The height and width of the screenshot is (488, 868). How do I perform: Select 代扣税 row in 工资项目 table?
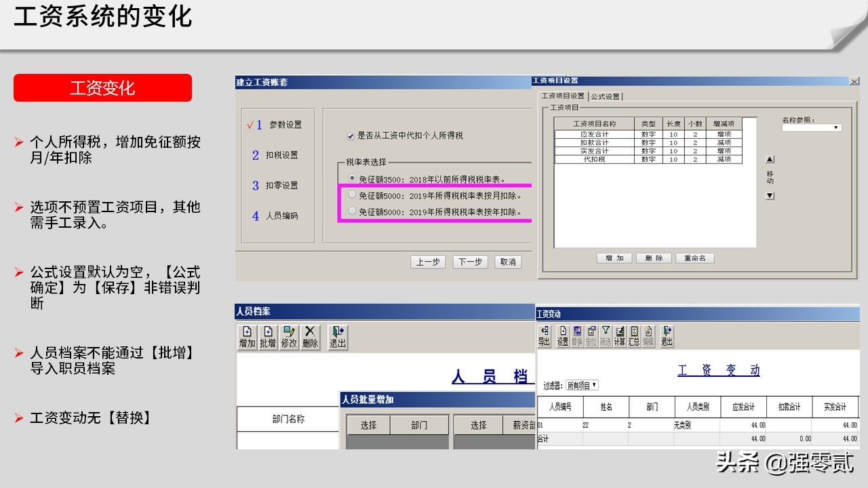click(x=648, y=159)
